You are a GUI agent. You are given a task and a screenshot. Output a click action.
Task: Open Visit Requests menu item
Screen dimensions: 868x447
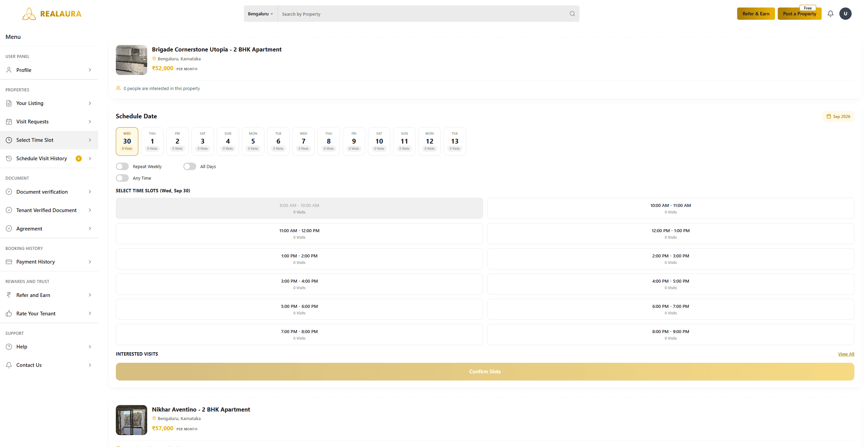(x=49, y=122)
